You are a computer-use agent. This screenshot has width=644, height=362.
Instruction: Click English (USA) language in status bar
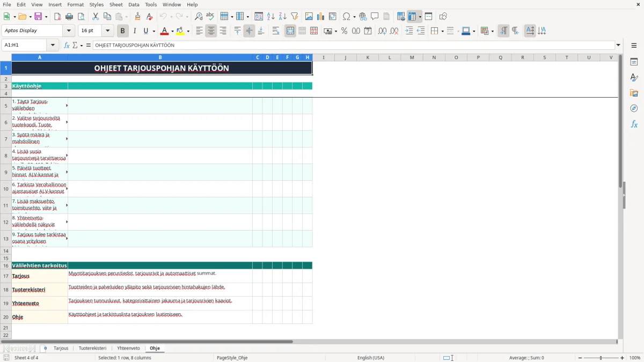371,358
